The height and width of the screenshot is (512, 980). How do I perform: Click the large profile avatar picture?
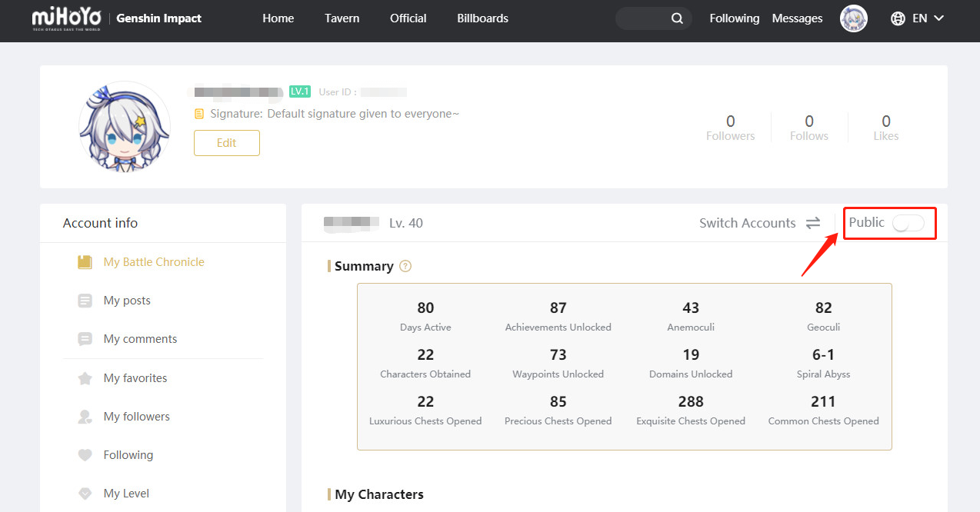[x=125, y=127]
